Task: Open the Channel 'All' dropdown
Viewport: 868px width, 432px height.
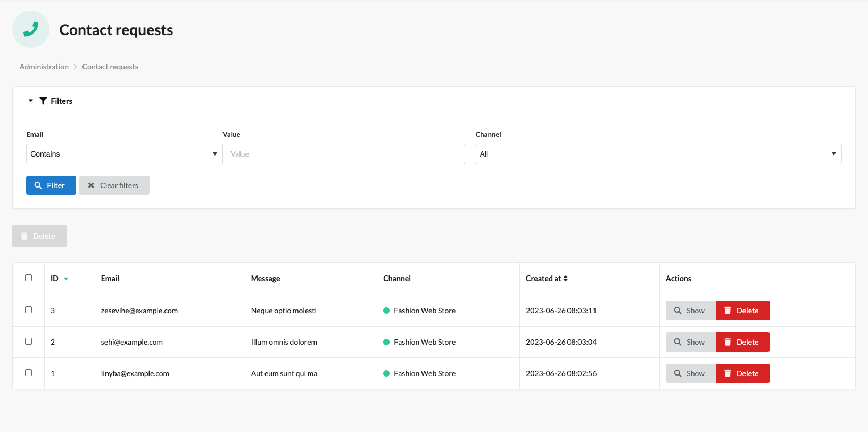Action: click(x=658, y=154)
